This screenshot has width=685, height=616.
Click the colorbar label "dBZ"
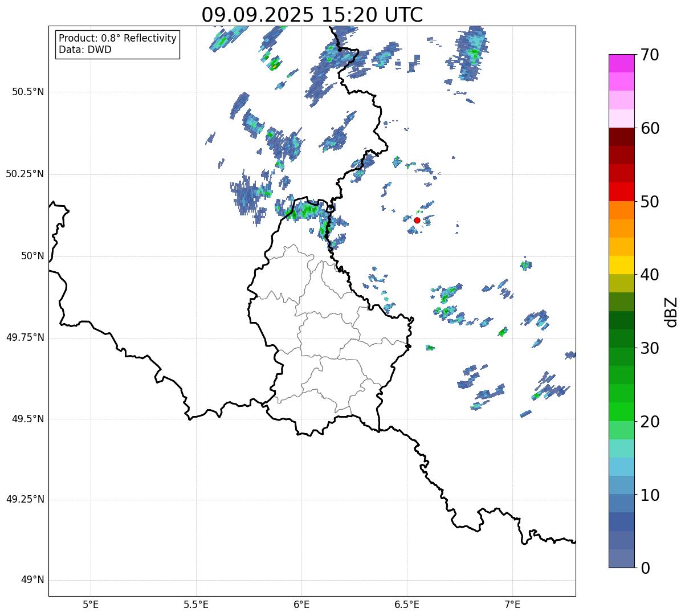(672, 312)
